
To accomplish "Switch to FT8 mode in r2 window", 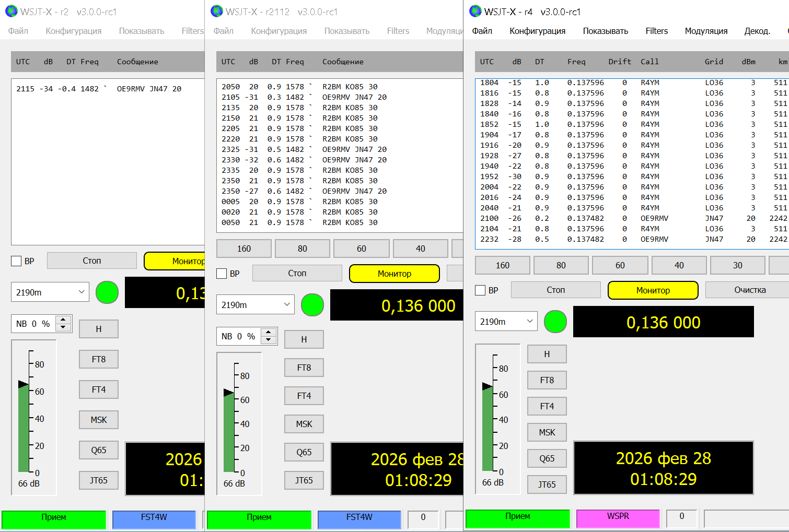I will click(x=98, y=359).
